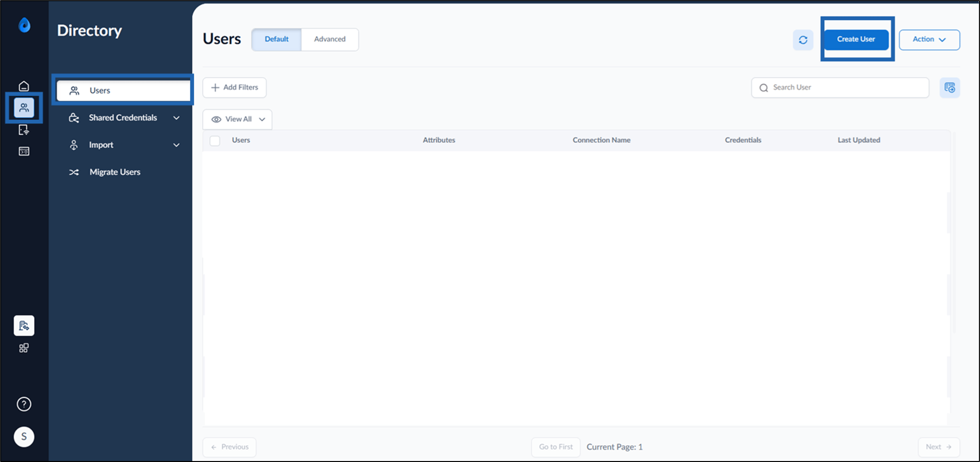Open the Home icon in sidebar
The height and width of the screenshot is (462, 980).
[x=24, y=86]
